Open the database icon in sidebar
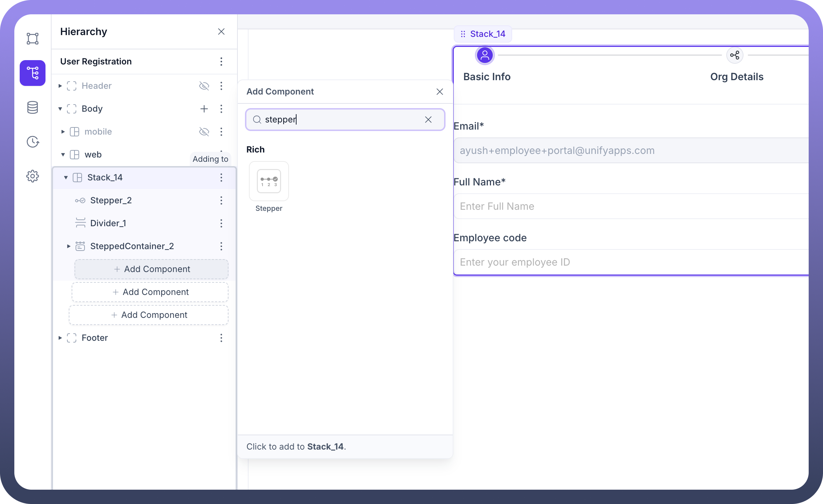This screenshot has height=504, width=823. pos(33,107)
